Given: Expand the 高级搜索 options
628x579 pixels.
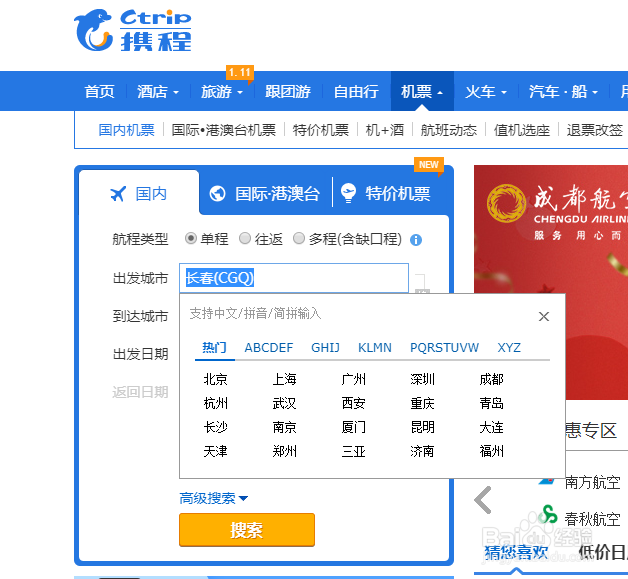Looking at the screenshot, I should point(213,499).
